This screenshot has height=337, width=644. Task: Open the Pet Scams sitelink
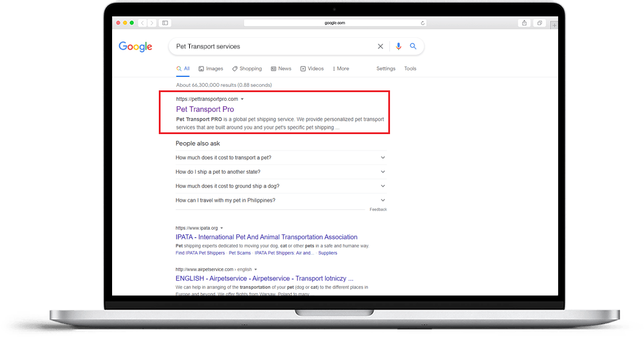tap(239, 254)
